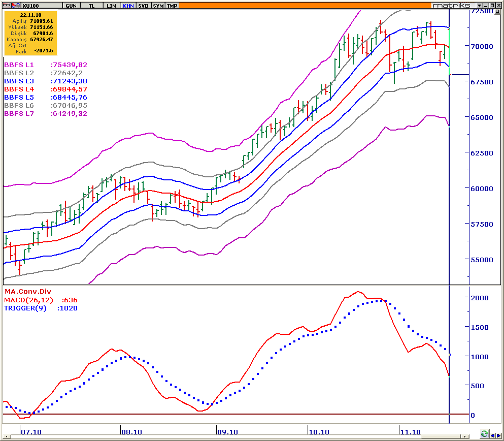
Task: Open the GUN period selector
Action: click(x=71, y=5)
